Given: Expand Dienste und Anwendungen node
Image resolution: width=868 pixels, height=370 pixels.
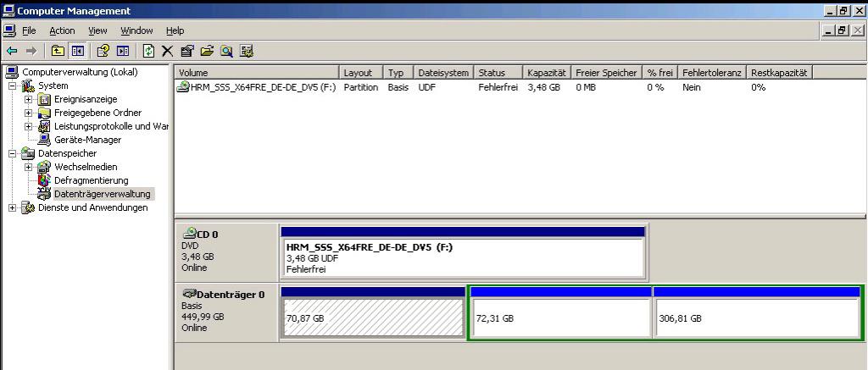Looking at the screenshot, I should click(12, 208).
